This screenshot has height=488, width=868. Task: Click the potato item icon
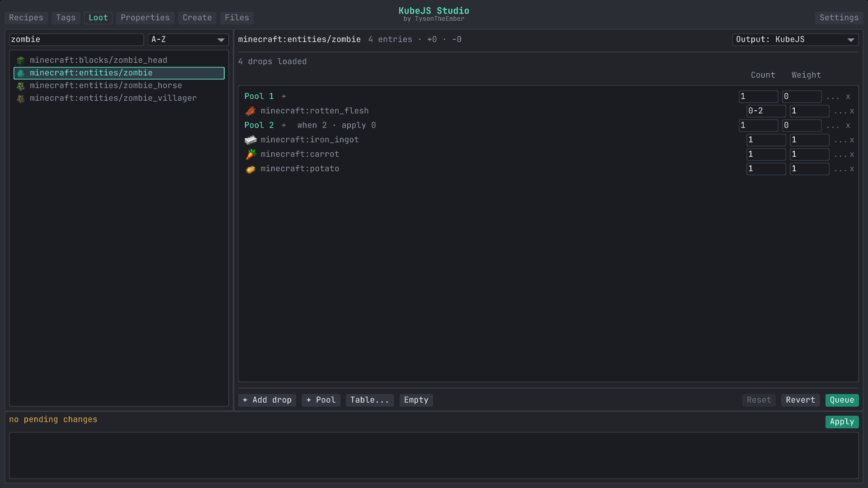250,169
